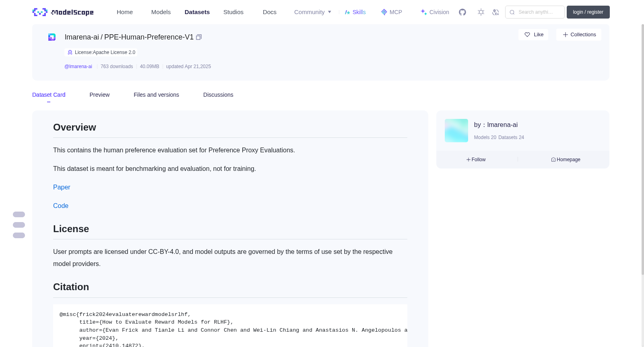Click the lmarena-ai / PPE-Human-Preference-V1 title
The image size is (644, 347).
[129, 37]
